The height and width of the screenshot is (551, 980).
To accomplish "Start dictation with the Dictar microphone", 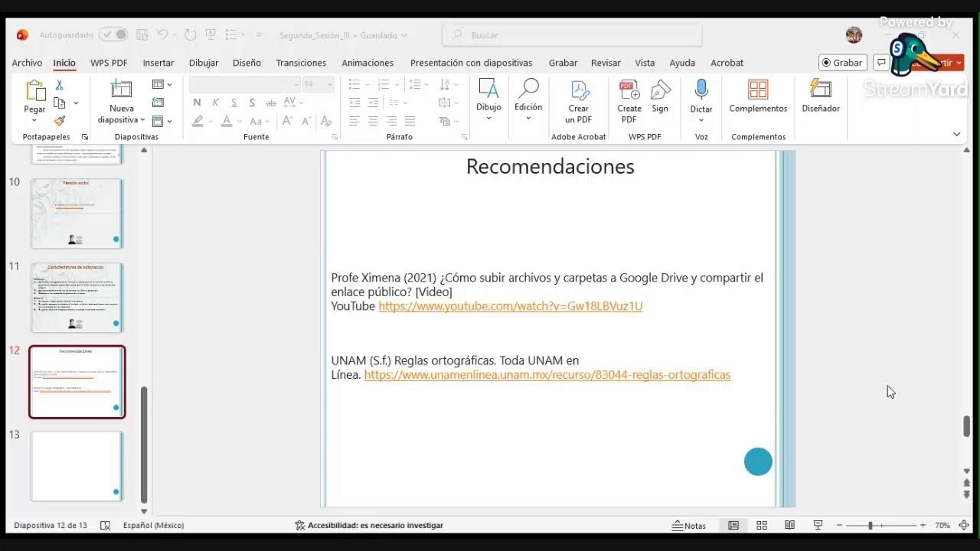I will click(x=701, y=90).
